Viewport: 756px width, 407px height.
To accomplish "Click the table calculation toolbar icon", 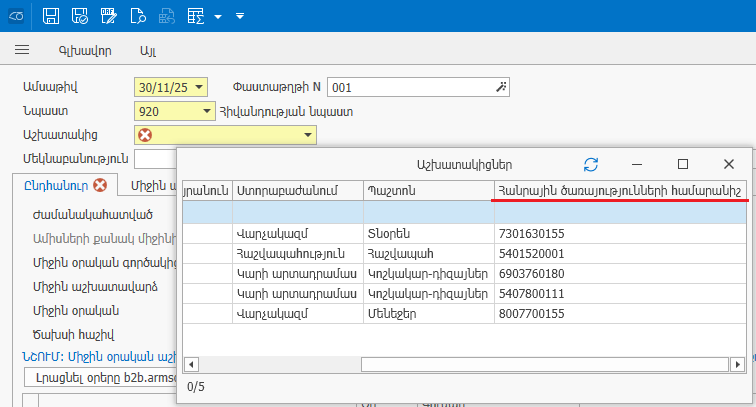I will pos(196,16).
